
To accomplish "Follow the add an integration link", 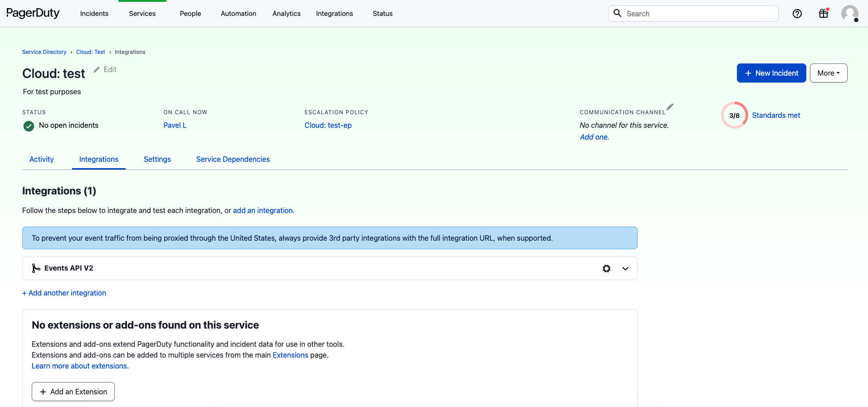I will pyautogui.click(x=263, y=210).
